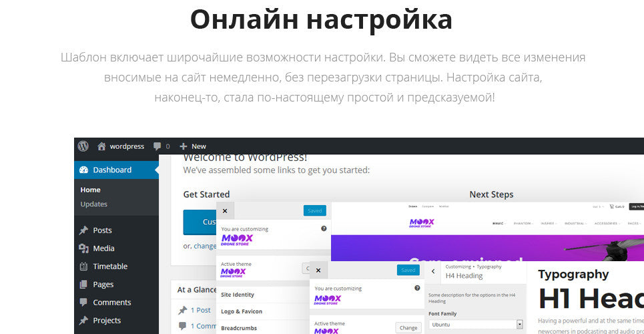Click the Posts pin icon in the sidebar
644x334 pixels.
tap(84, 230)
